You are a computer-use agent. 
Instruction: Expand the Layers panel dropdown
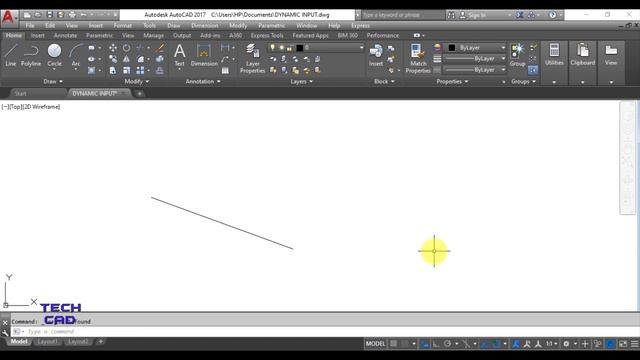tap(302, 81)
